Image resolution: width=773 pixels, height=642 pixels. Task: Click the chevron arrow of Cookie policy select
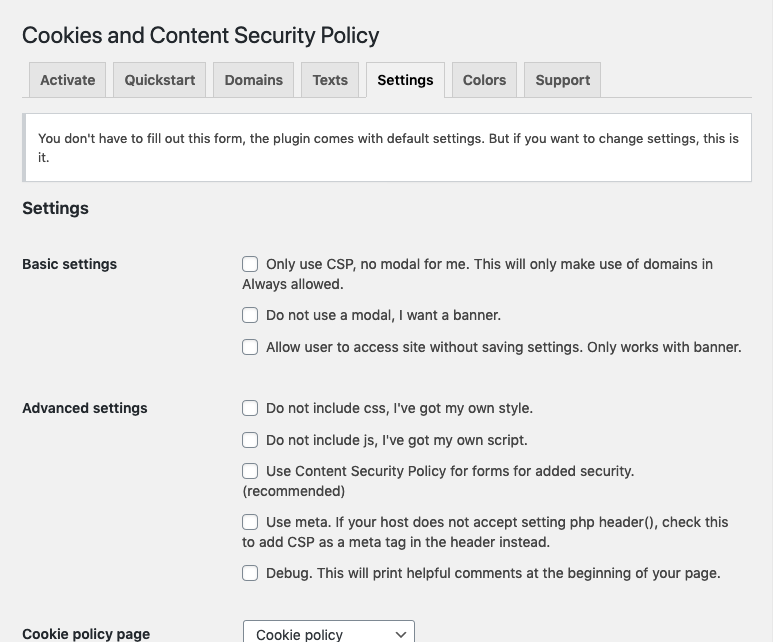point(401,634)
